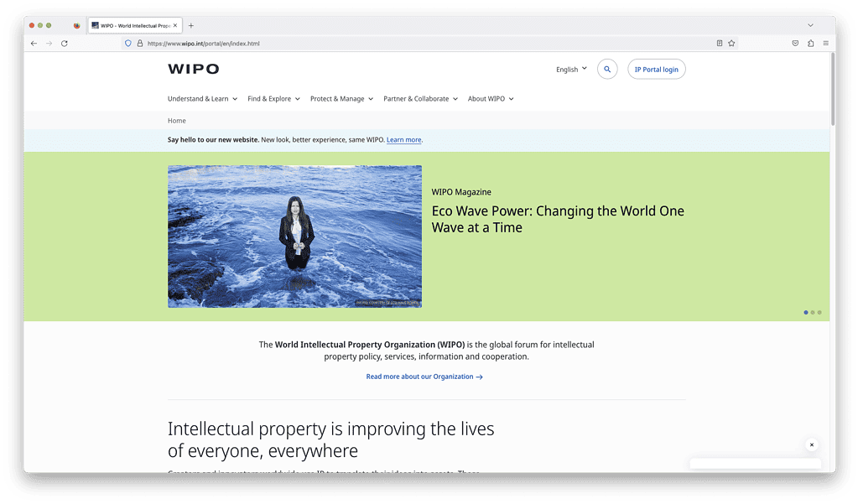Go back to the previous page
The width and height of the screenshot is (858, 504).
tap(34, 44)
